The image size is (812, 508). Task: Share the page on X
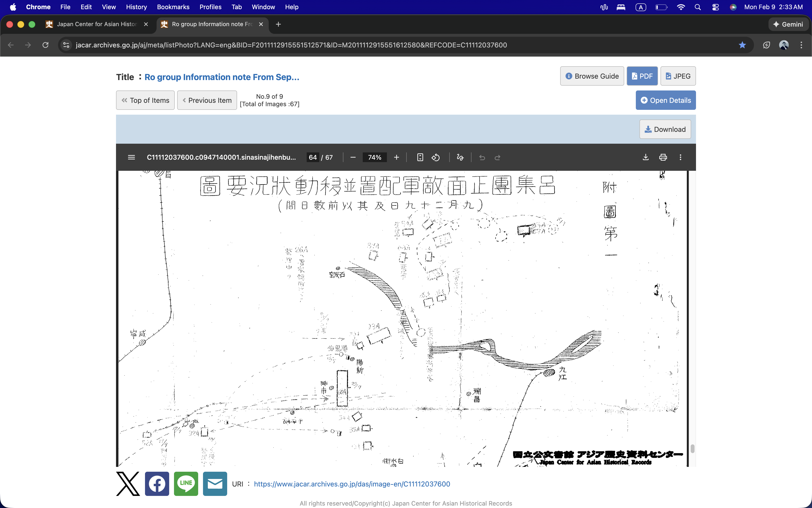point(128,484)
